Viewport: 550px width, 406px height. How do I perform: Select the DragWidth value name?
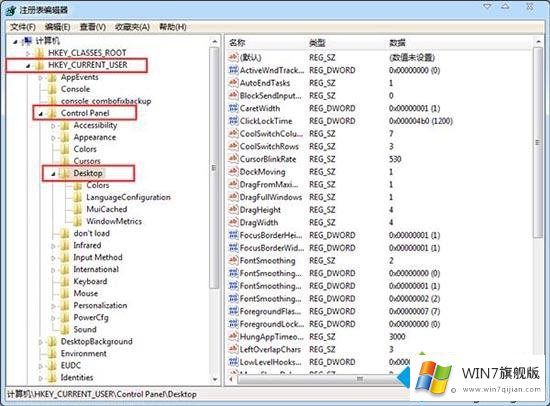(259, 222)
